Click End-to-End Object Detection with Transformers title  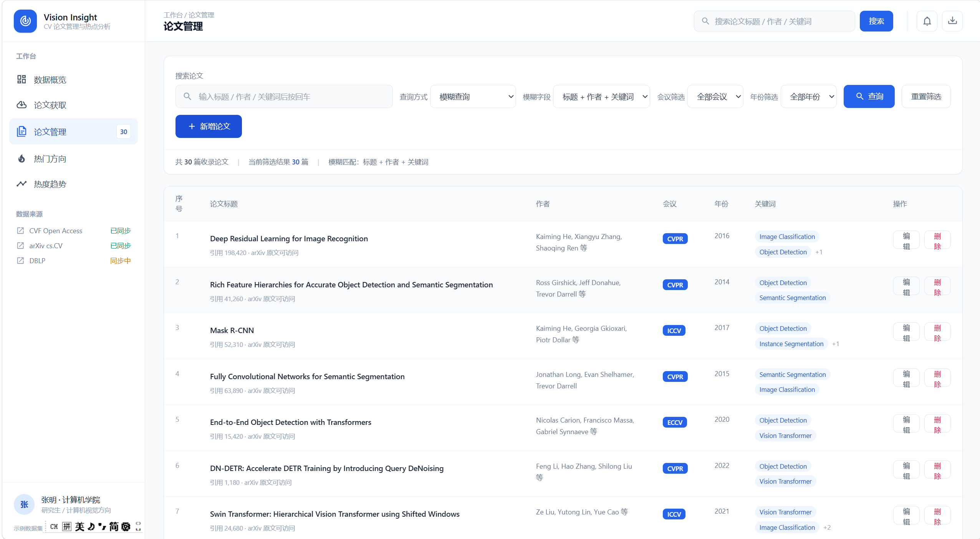pos(291,422)
